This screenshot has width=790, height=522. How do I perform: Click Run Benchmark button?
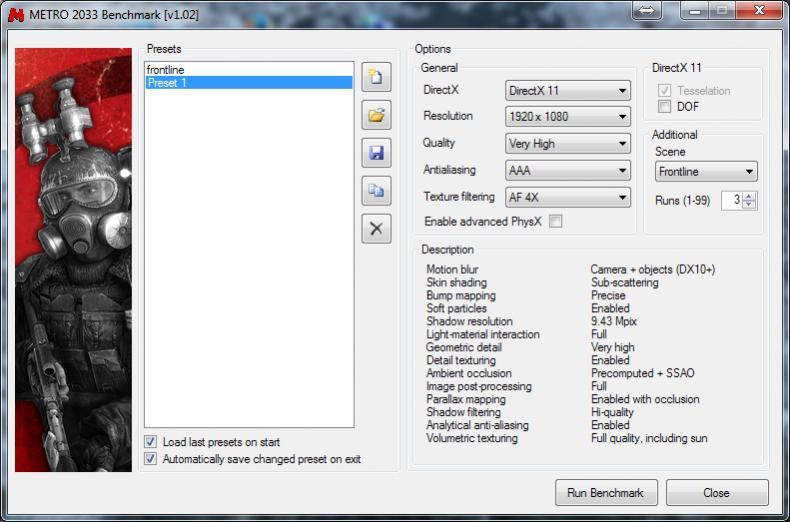tap(606, 492)
